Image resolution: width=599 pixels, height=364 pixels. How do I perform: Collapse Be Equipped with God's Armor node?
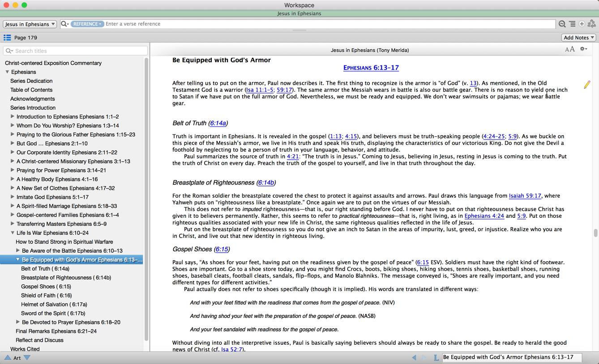tap(18, 260)
